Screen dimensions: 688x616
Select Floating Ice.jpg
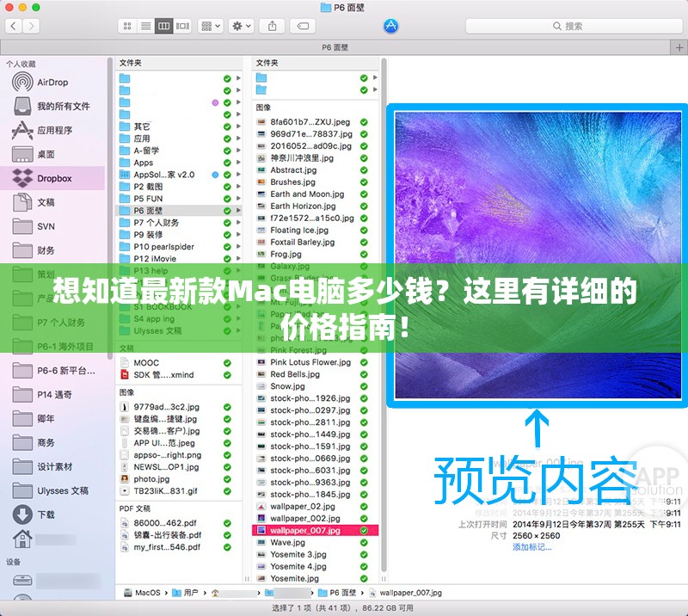pyautogui.click(x=315, y=230)
